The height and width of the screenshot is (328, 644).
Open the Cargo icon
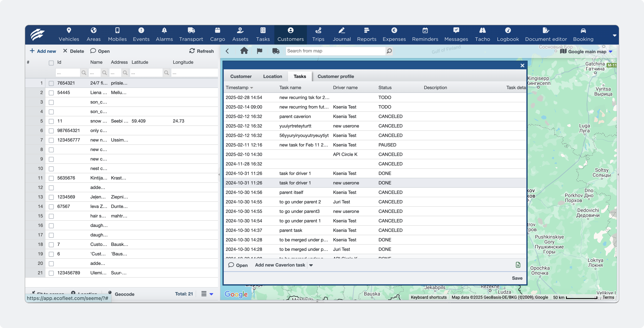pos(218,30)
